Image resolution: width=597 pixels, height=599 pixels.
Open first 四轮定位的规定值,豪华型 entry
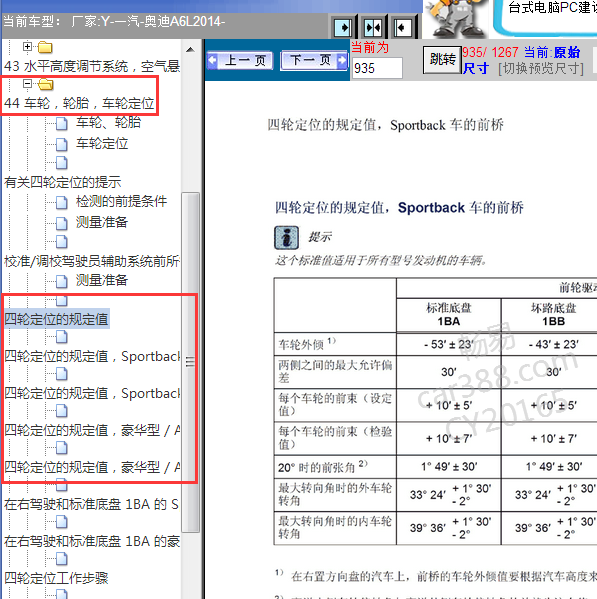coord(92,430)
